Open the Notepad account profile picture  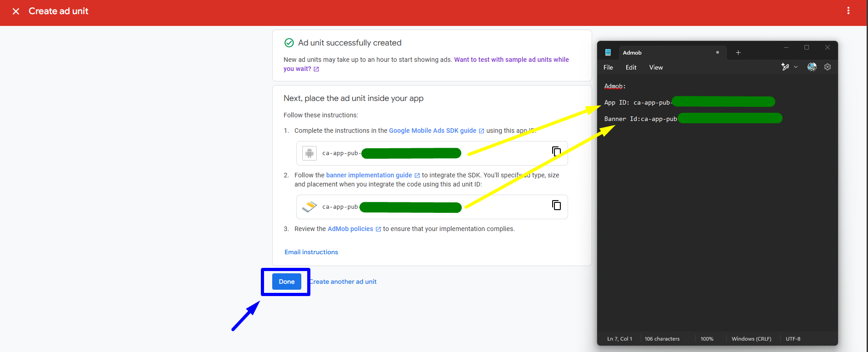pos(812,67)
